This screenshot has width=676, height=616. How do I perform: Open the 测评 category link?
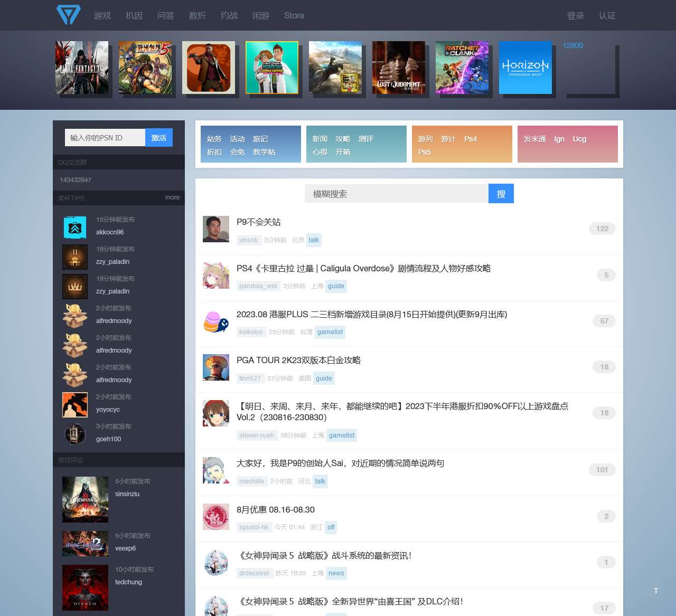coord(366,139)
